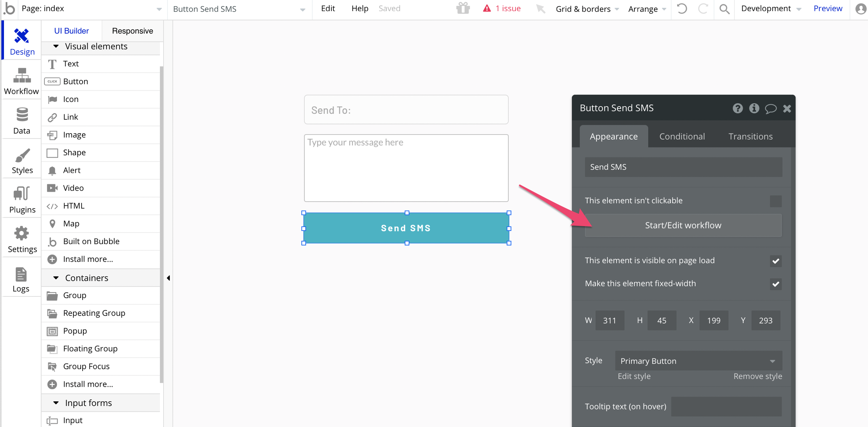This screenshot has width=868, height=427.
Task: Open the Logs section
Action: (22, 278)
